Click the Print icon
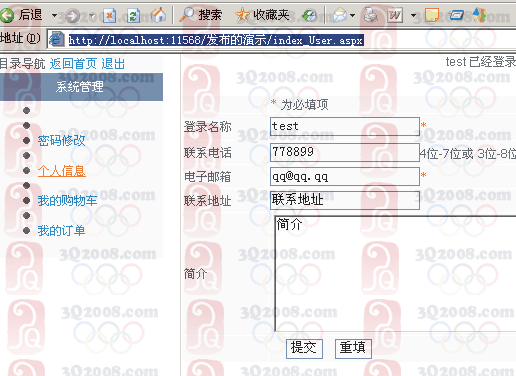 [371, 15]
